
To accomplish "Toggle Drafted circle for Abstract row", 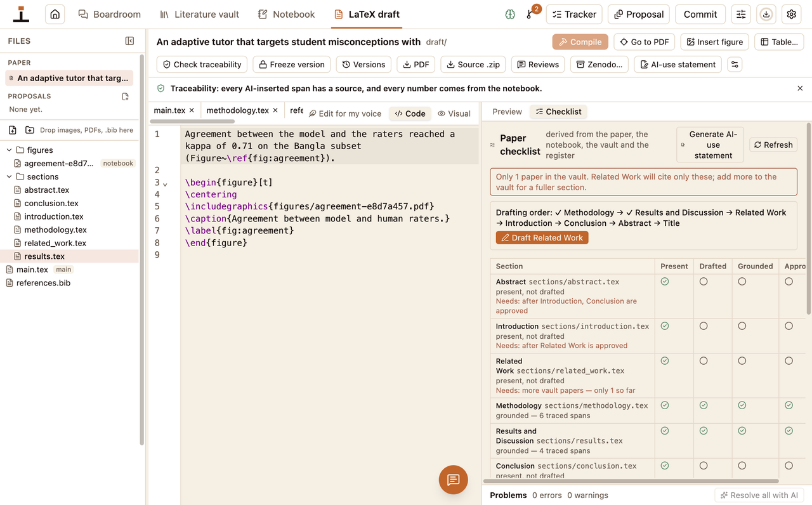I will coord(704,281).
